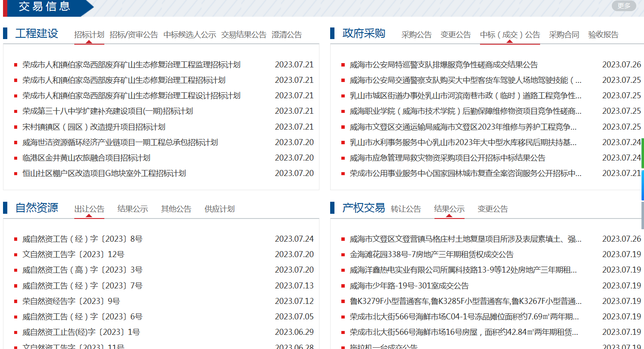Click the 工程建设 section heading
This screenshot has width=644, height=349.
[x=36, y=33]
